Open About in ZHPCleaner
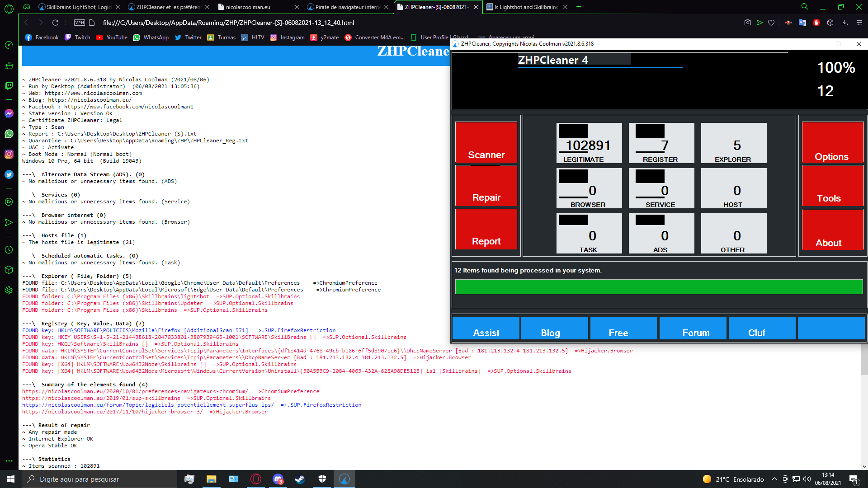 (x=833, y=229)
